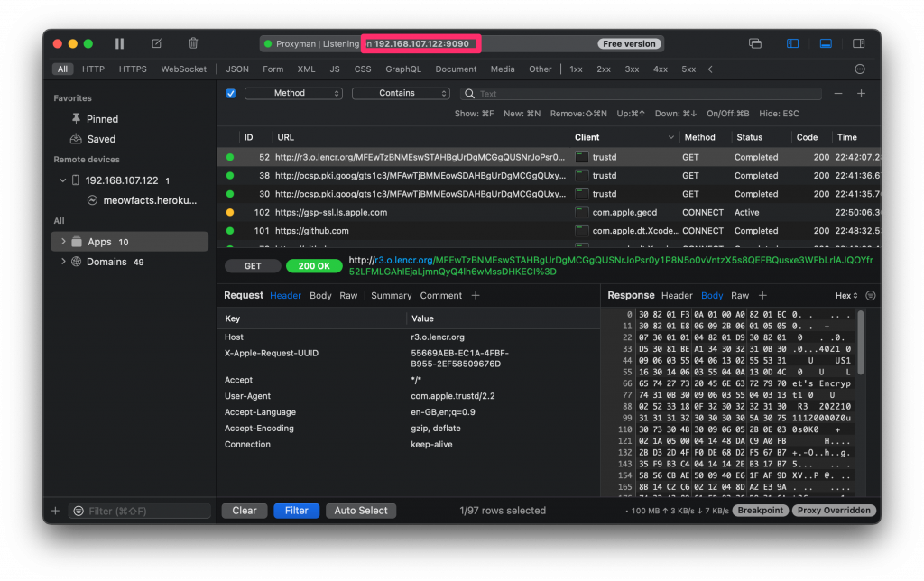Select the Accept-Encoding header row
Viewport: 924px width, 581px height.
409,429
